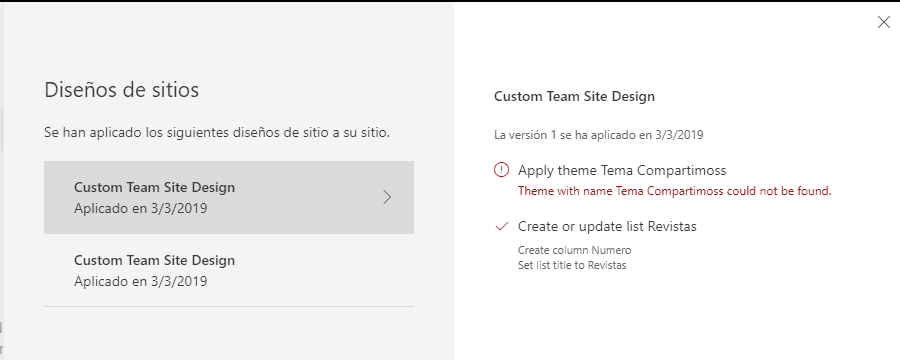Click the red error warning icon

point(501,170)
